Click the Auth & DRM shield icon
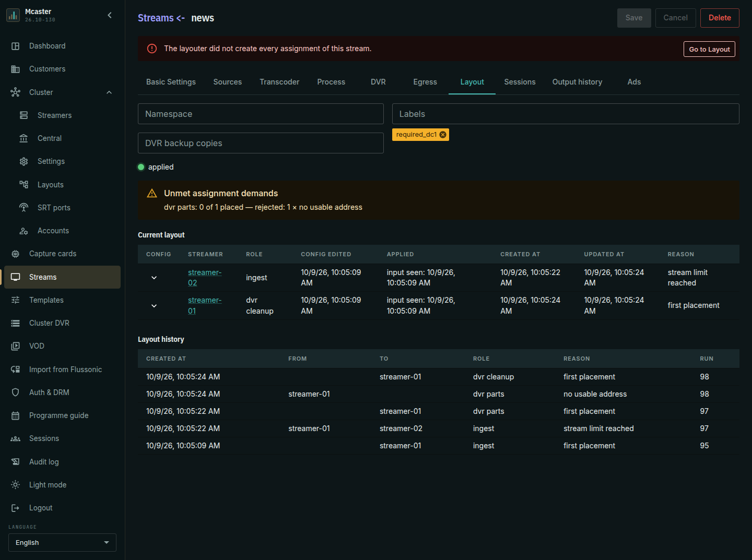This screenshot has width=752, height=560. coord(16,392)
